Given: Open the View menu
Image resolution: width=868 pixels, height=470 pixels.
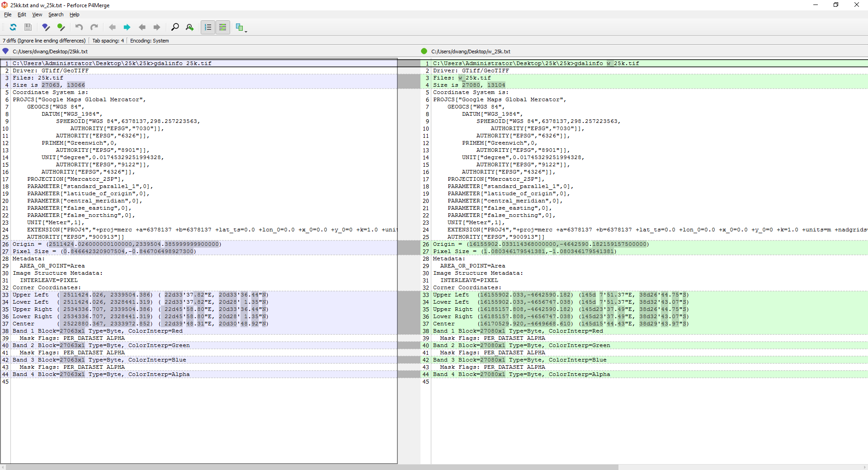Looking at the screenshot, I should click(x=37, y=14).
